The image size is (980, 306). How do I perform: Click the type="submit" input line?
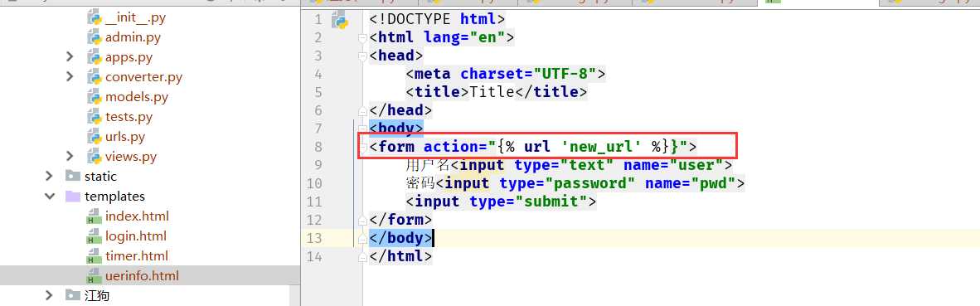click(x=502, y=202)
